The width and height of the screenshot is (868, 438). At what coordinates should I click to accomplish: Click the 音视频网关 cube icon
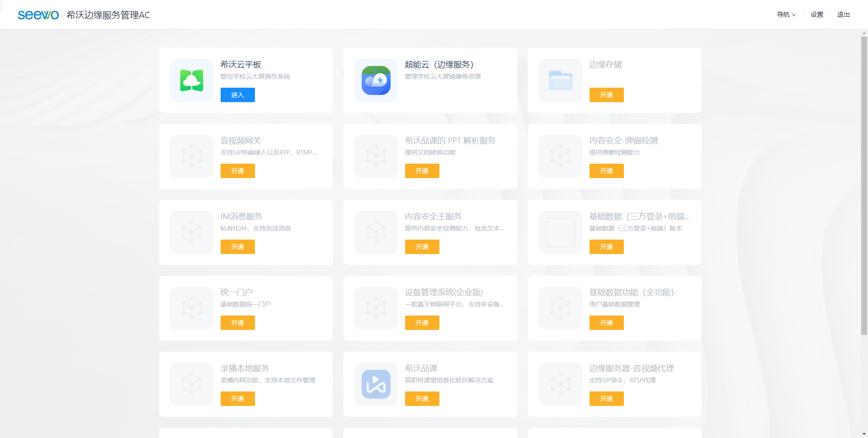[x=192, y=156]
